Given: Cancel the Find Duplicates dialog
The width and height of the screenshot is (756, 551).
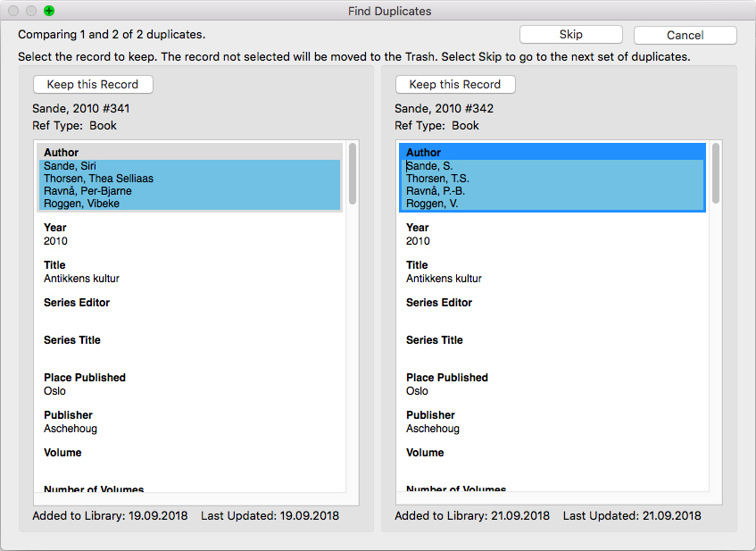Looking at the screenshot, I should point(685,35).
